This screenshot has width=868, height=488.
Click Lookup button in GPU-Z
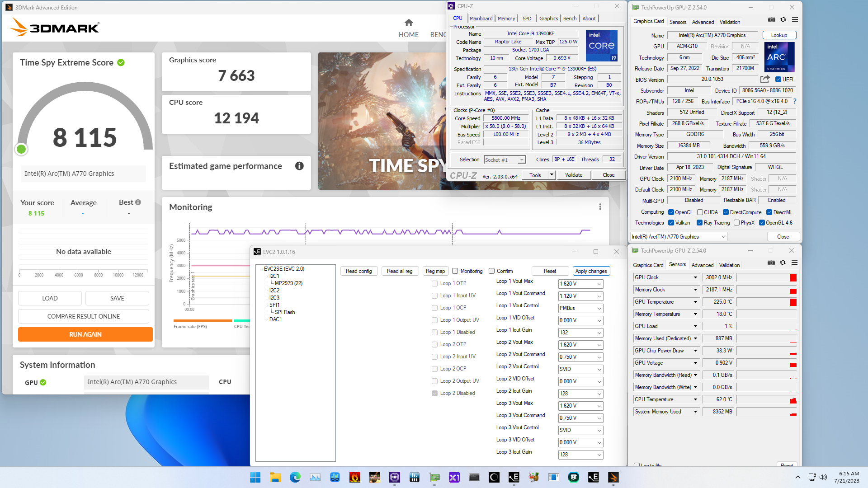[x=779, y=35]
